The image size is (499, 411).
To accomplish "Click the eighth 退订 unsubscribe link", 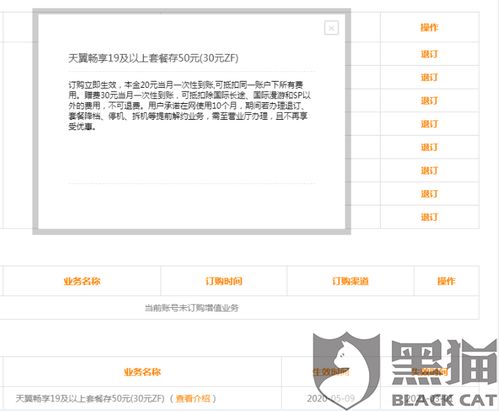I will (x=429, y=217).
